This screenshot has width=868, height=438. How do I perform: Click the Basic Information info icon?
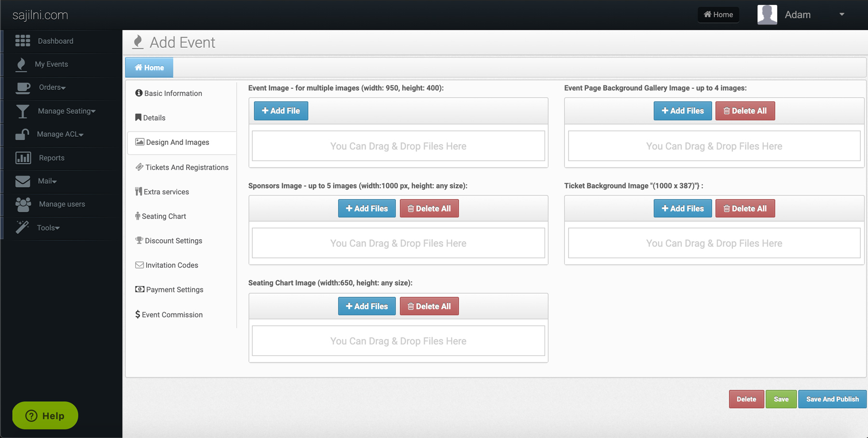pos(139,93)
